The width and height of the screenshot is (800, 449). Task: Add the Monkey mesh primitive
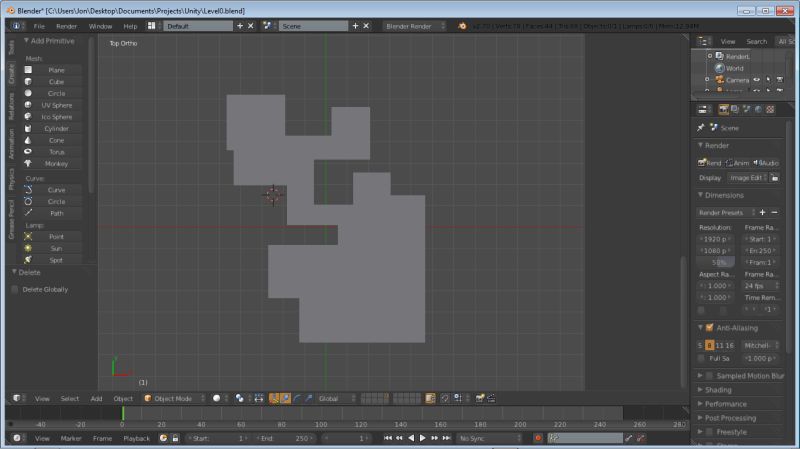(x=53, y=164)
